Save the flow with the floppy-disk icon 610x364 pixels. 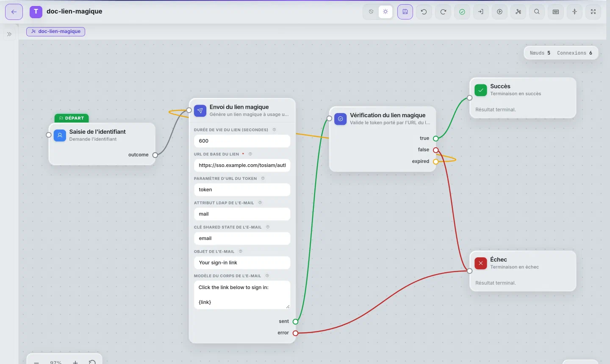405,12
